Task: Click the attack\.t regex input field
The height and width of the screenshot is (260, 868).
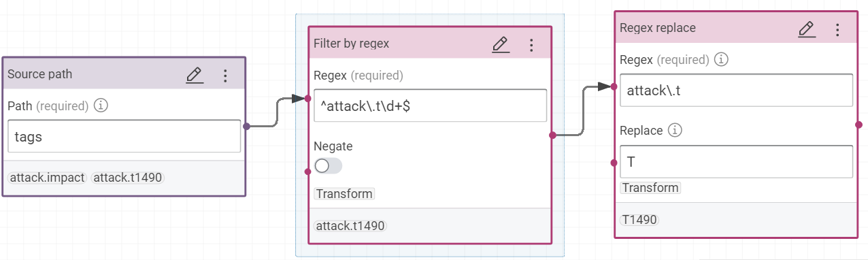Action: click(x=736, y=90)
